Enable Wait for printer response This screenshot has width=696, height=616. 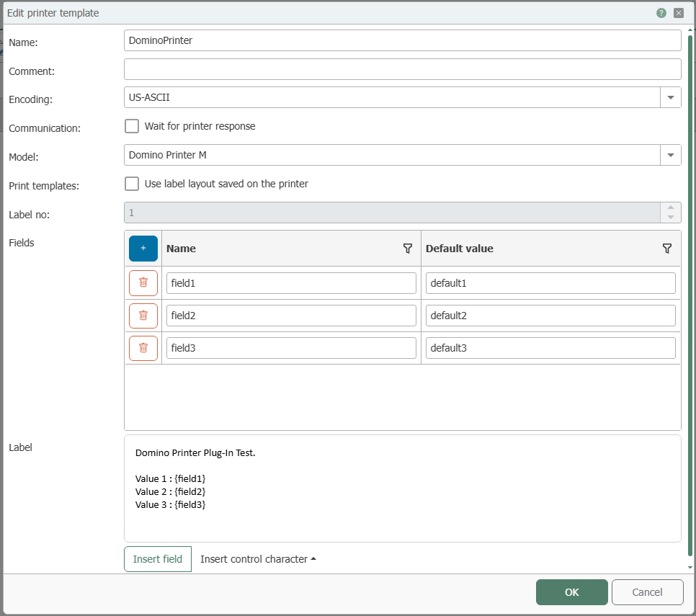click(132, 126)
